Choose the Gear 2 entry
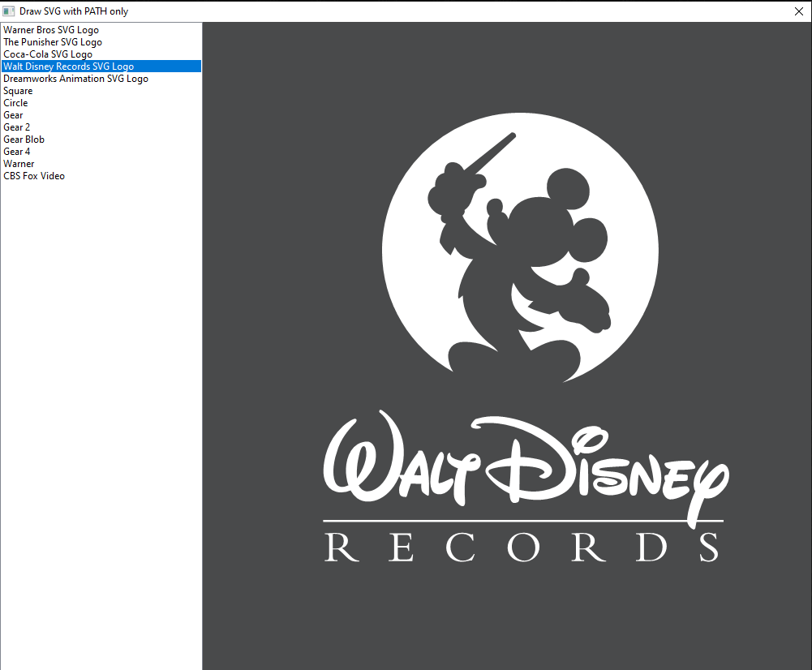This screenshot has height=670, width=812. click(101, 127)
